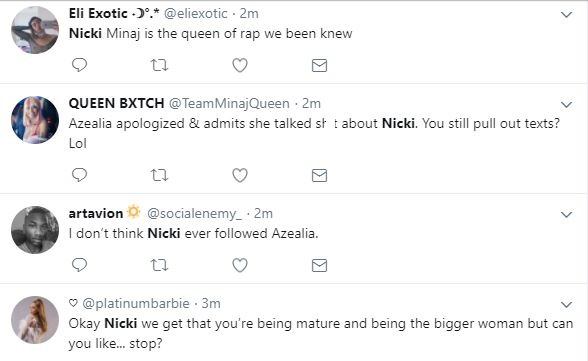Viewport: 588px width, 361px height.
Task: Visit the @TeamMinajQueen handle
Action: [229, 103]
